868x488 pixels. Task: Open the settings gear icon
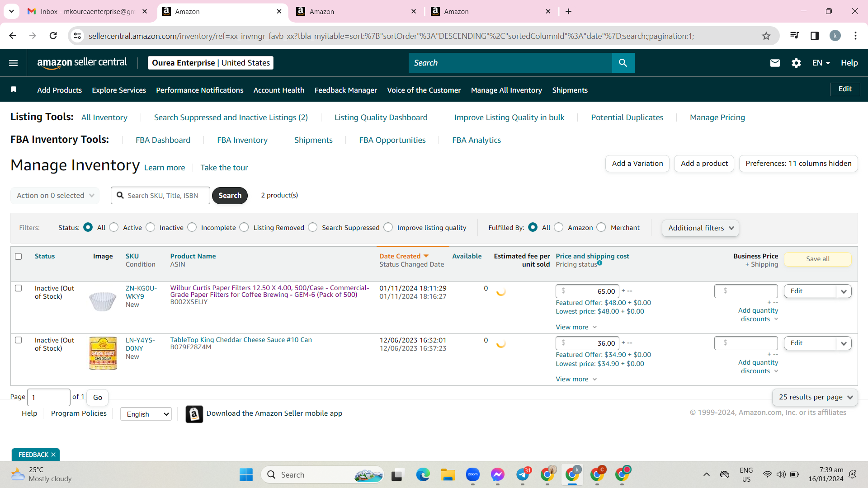(796, 63)
